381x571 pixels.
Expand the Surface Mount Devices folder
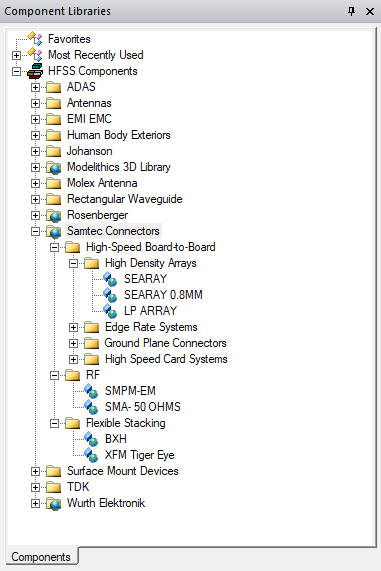coord(35,472)
